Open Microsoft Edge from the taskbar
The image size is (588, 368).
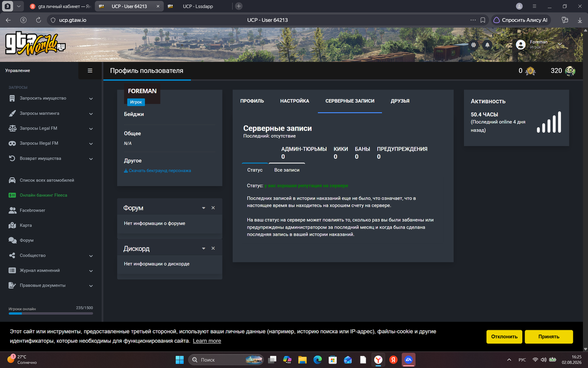[317, 360]
